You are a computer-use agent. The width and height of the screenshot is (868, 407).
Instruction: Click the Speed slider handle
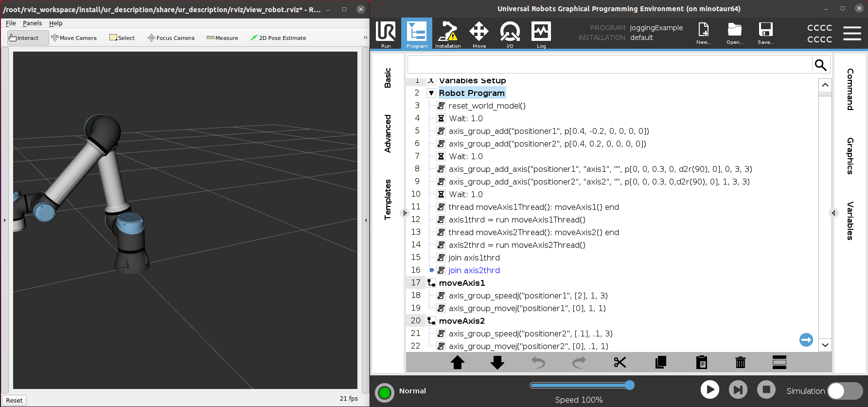[630, 385]
